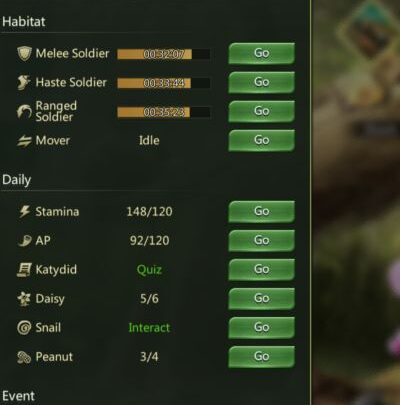The width and height of the screenshot is (400, 405).
Task: Open Ranged Soldier via its Go button
Action: tap(262, 111)
